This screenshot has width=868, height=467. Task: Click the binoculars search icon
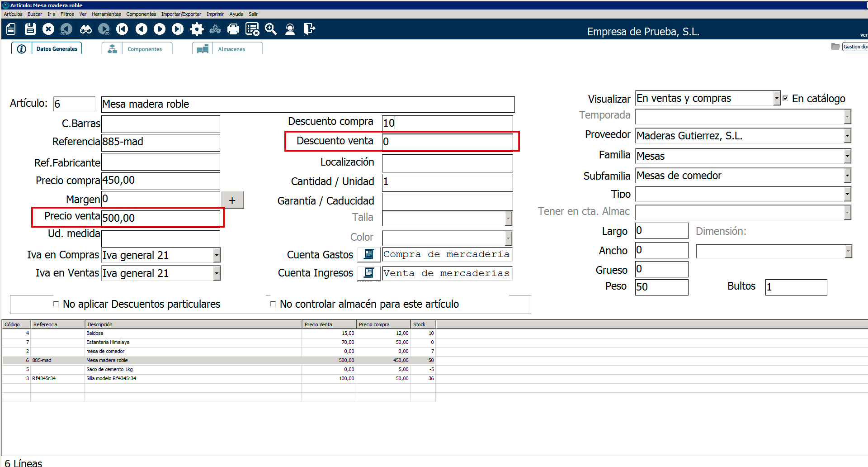point(85,29)
